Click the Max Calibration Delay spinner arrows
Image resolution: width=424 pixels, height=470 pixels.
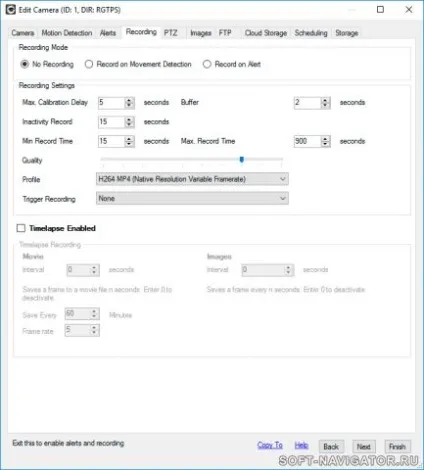pos(129,103)
